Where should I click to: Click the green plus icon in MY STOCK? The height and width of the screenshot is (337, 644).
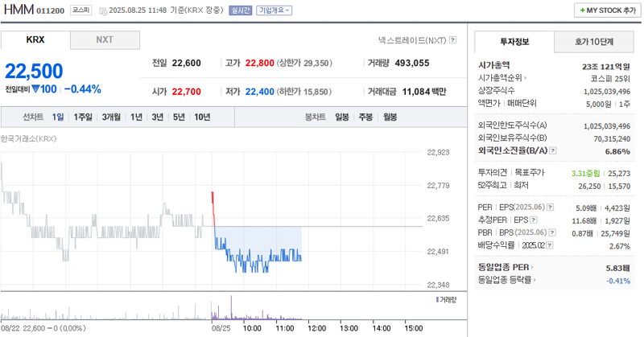click(582, 10)
